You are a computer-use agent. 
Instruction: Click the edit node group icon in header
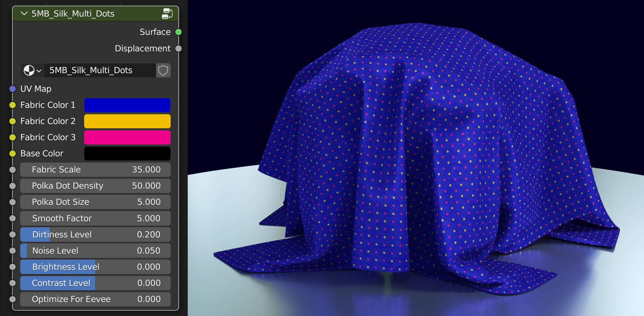(x=168, y=13)
